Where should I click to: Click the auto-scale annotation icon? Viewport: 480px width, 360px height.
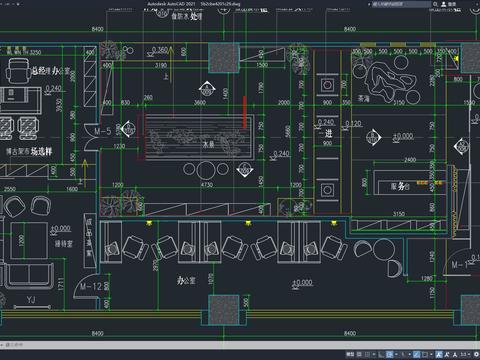(x=447, y=354)
